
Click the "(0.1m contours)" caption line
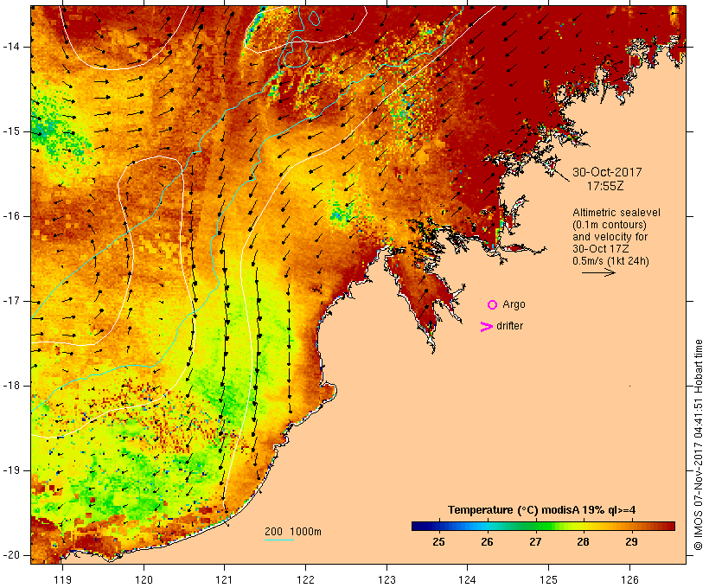coord(610,225)
